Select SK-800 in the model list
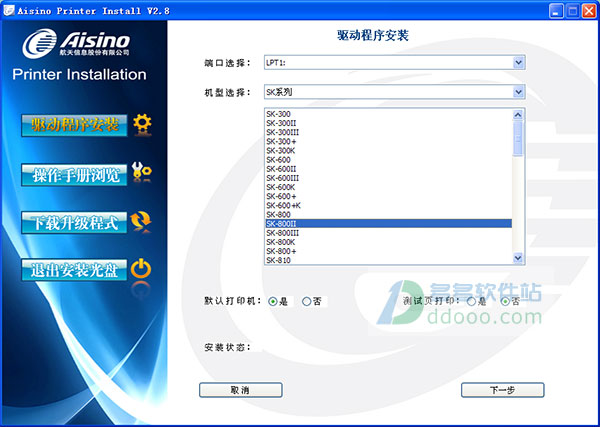Image resolution: width=600 pixels, height=427 pixels. [x=388, y=215]
